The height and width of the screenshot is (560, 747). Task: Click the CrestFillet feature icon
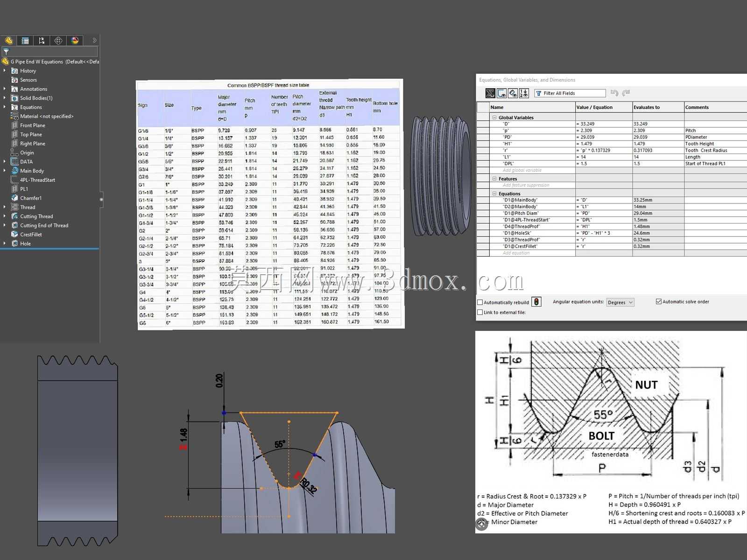[x=15, y=234]
